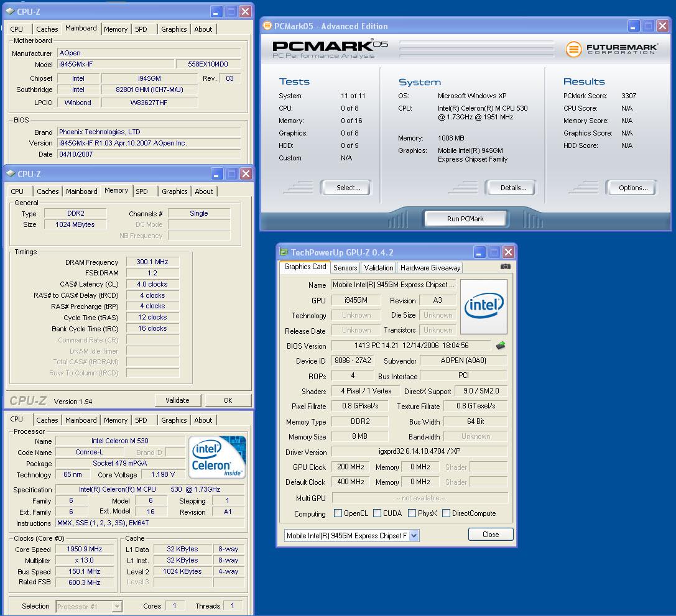Open Graphics tab in bottom CPU-Z window

174,420
